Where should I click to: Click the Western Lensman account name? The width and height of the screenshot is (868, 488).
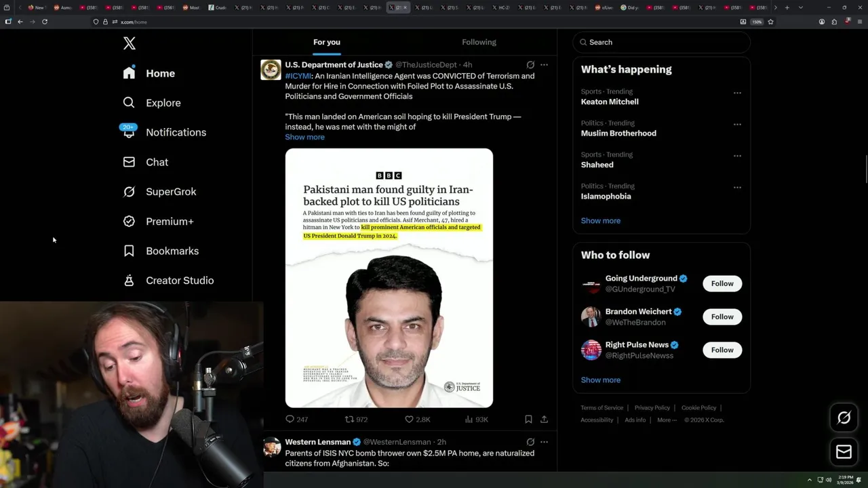coord(317,442)
